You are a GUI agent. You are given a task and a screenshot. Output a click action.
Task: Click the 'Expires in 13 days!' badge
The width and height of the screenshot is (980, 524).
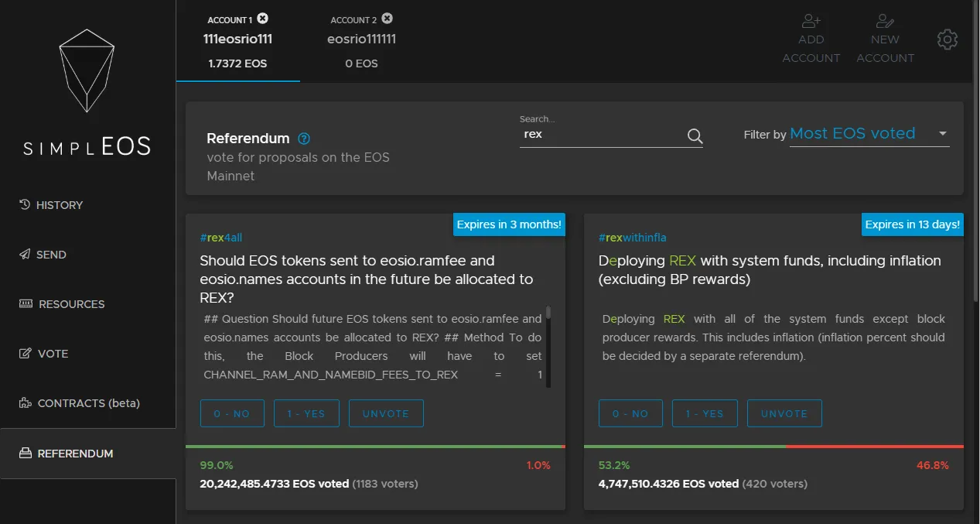913,224
